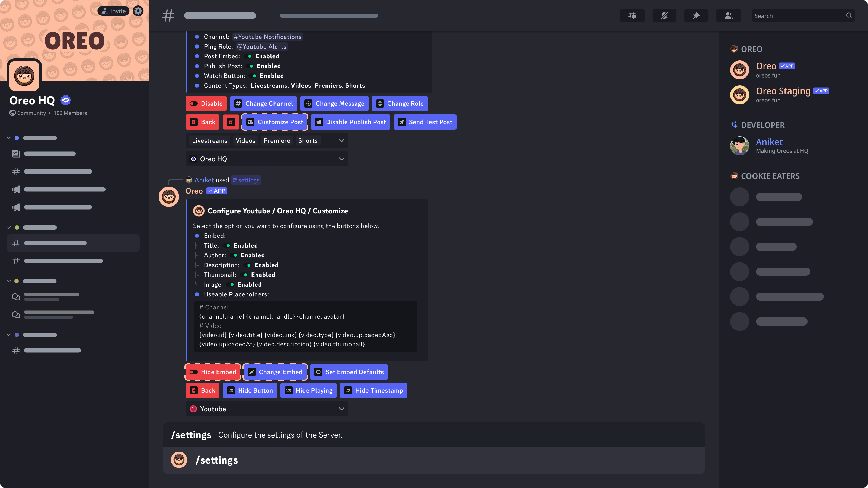
Task: Click the Set Embed Defaults button
Action: point(349,372)
